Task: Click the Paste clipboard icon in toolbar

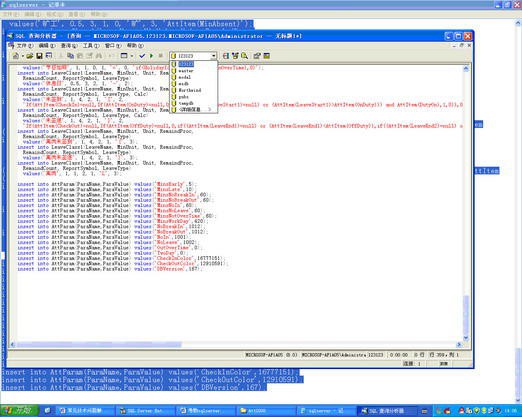Action: coord(80,56)
